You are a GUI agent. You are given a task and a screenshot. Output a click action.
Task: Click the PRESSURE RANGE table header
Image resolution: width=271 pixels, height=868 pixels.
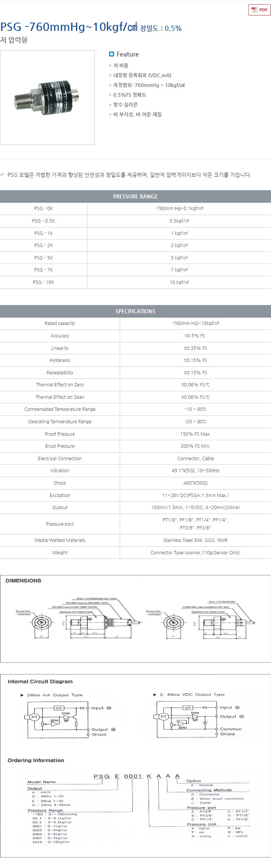click(135, 196)
